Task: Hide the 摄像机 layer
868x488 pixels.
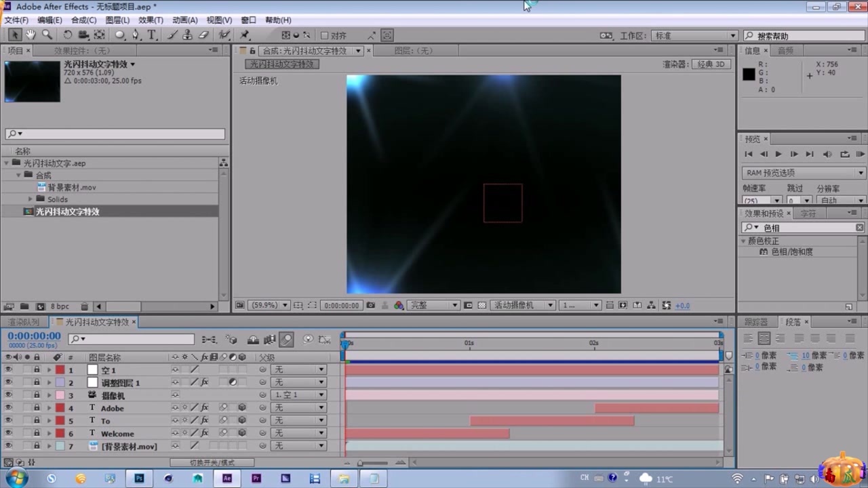Action: pyautogui.click(x=9, y=395)
